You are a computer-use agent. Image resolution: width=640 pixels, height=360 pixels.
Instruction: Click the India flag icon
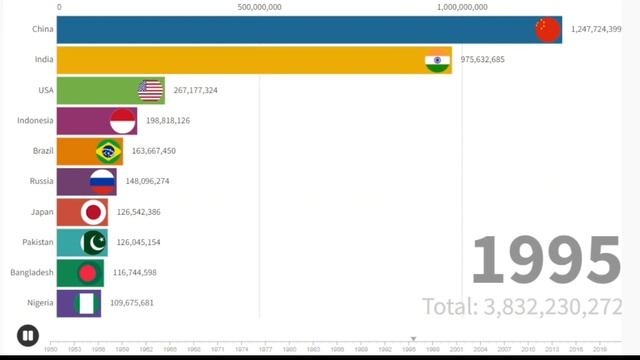(x=438, y=60)
